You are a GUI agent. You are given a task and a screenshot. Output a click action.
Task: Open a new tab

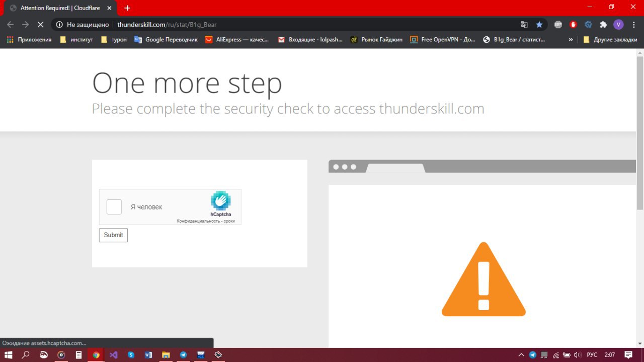[x=127, y=8]
